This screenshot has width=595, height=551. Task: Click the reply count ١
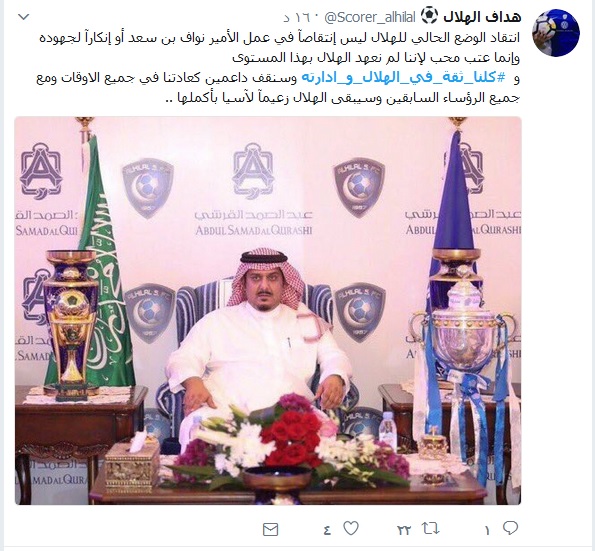coord(487,530)
